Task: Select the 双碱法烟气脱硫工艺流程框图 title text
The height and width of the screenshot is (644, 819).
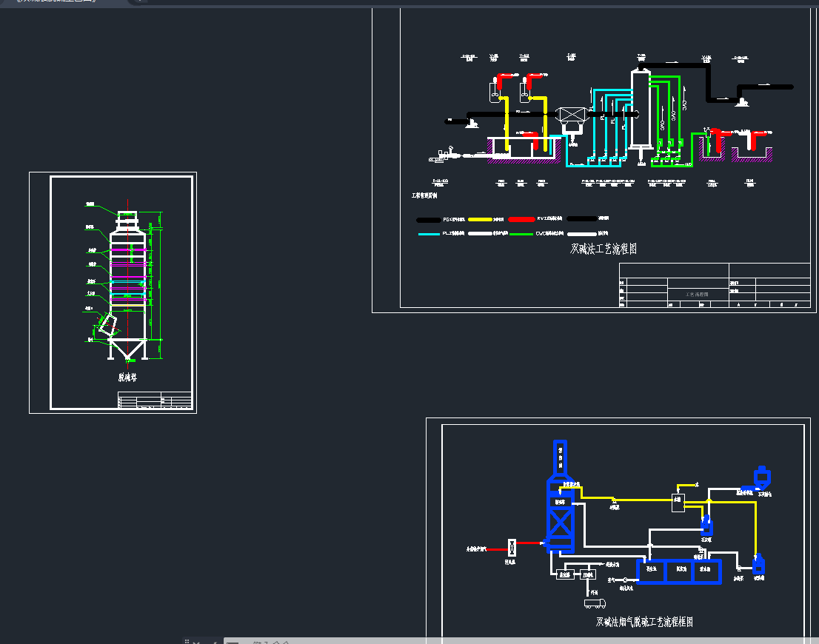Action: (x=644, y=622)
